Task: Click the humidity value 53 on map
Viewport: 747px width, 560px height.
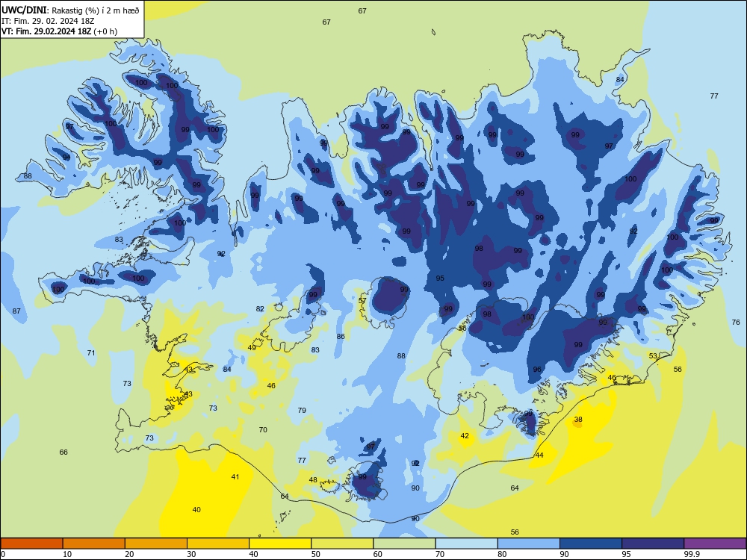Action: [653, 355]
